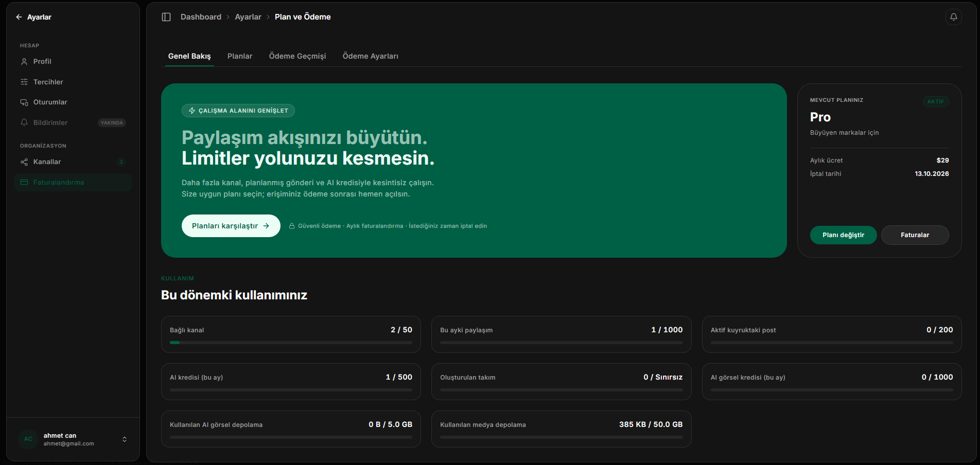Click the AI görsel kredisi (bu ay) label
The width and height of the screenshot is (980, 465).
point(748,378)
